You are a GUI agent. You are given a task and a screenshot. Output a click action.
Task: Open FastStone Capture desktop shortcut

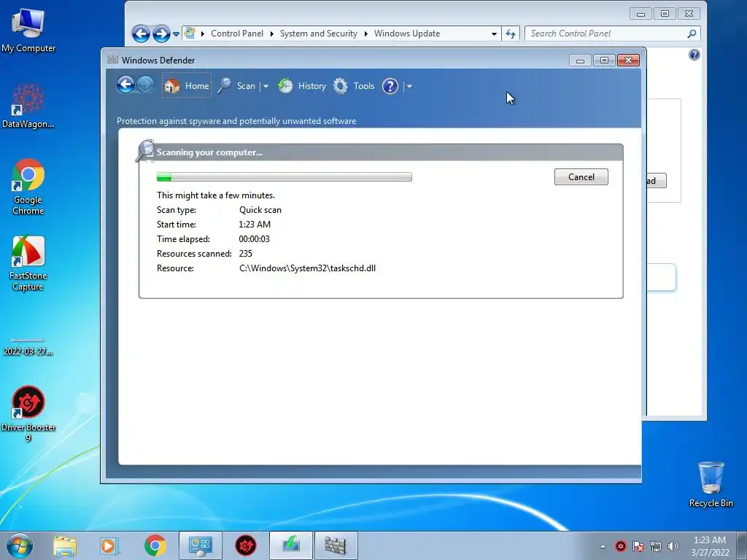(28, 262)
